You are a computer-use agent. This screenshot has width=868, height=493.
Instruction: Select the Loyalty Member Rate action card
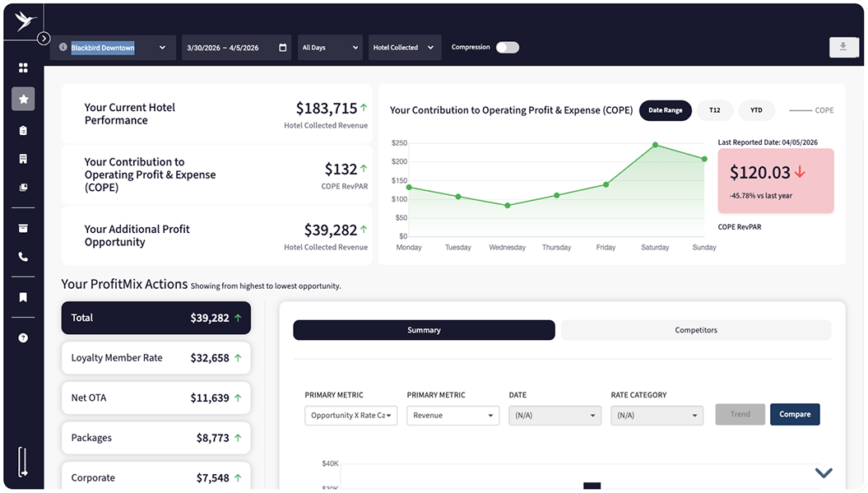click(155, 358)
